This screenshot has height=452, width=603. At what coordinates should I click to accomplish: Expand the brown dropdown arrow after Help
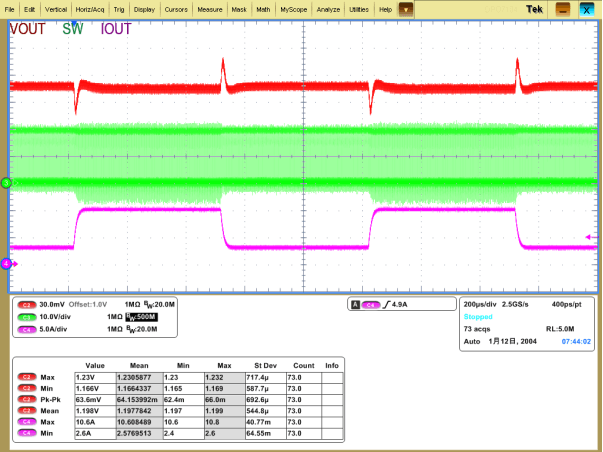point(406,9)
